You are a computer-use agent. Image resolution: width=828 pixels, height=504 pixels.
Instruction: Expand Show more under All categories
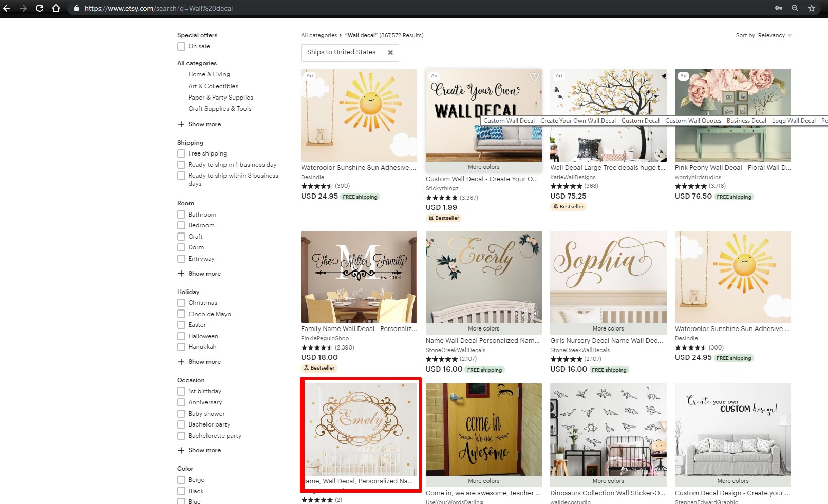point(199,124)
